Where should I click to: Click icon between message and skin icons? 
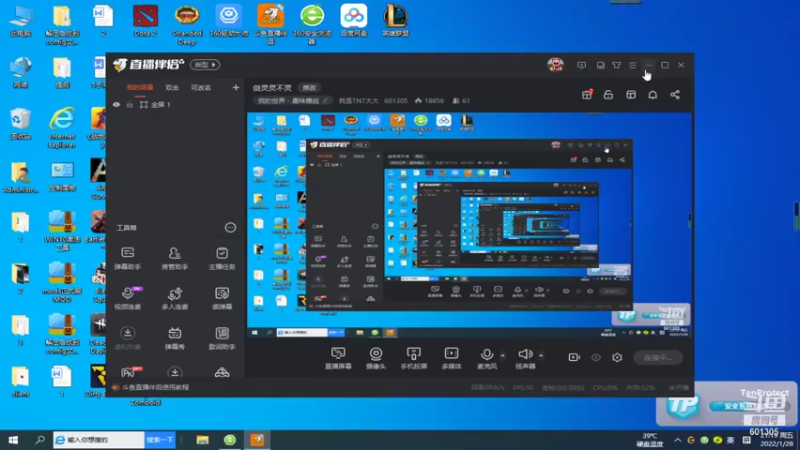[601, 65]
